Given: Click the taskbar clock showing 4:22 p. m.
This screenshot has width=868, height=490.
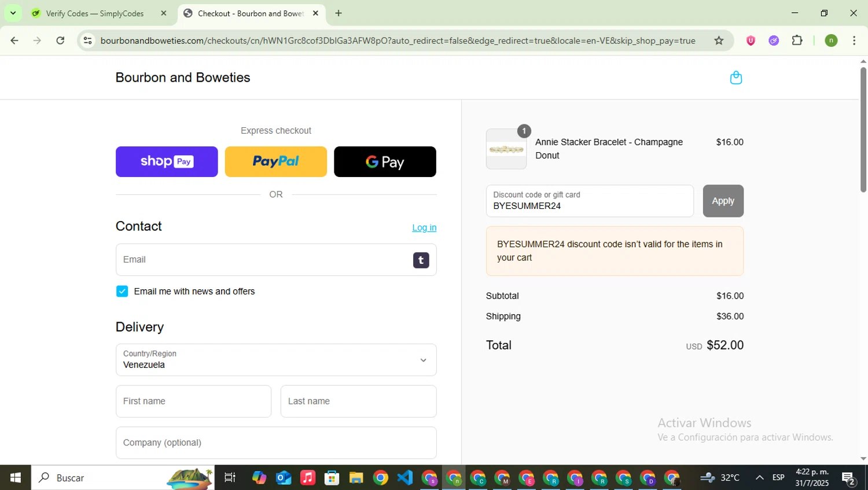Looking at the screenshot, I should coord(812,478).
